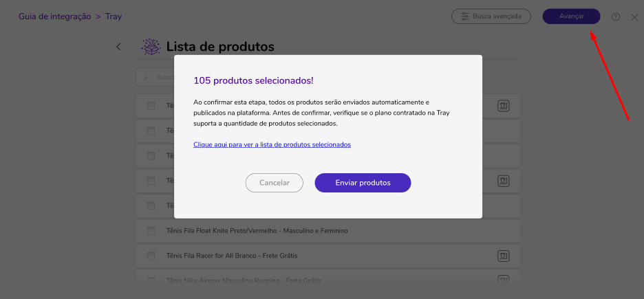Click the Tênis Fila Float Knite Preto/Vermelho product name
The width and height of the screenshot is (644, 299).
pyautogui.click(x=257, y=231)
